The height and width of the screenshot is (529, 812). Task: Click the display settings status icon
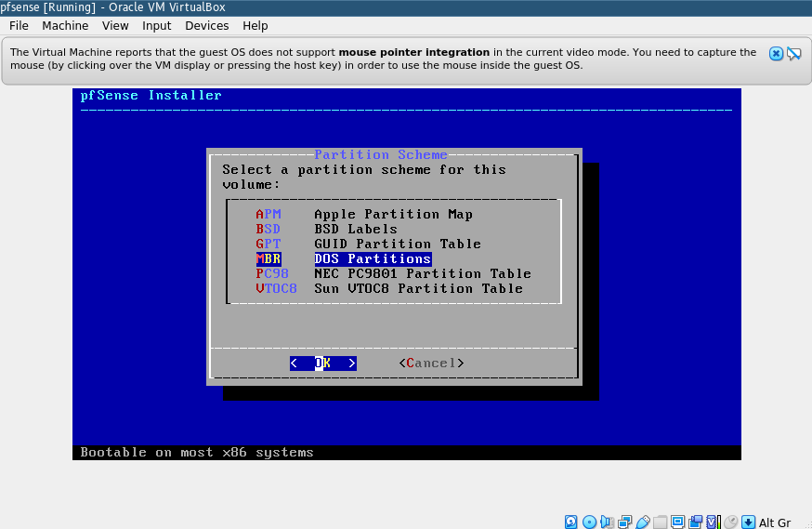click(677, 522)
